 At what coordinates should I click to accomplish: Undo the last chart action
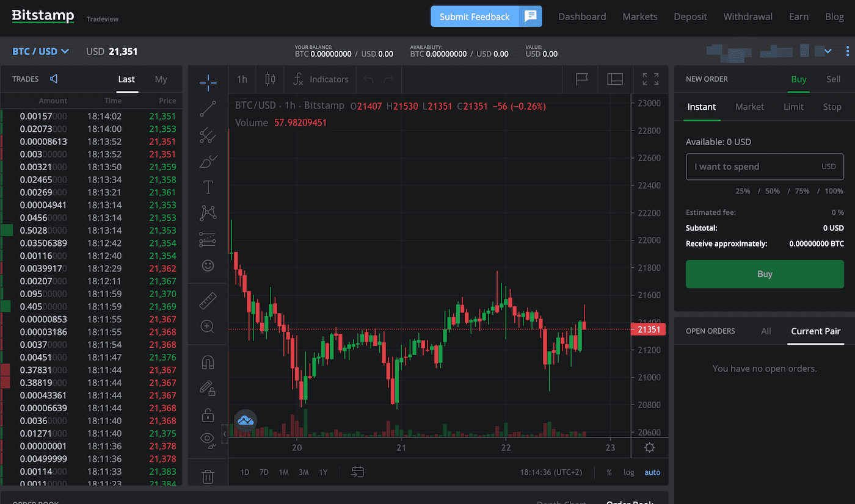tap(368, 79)
